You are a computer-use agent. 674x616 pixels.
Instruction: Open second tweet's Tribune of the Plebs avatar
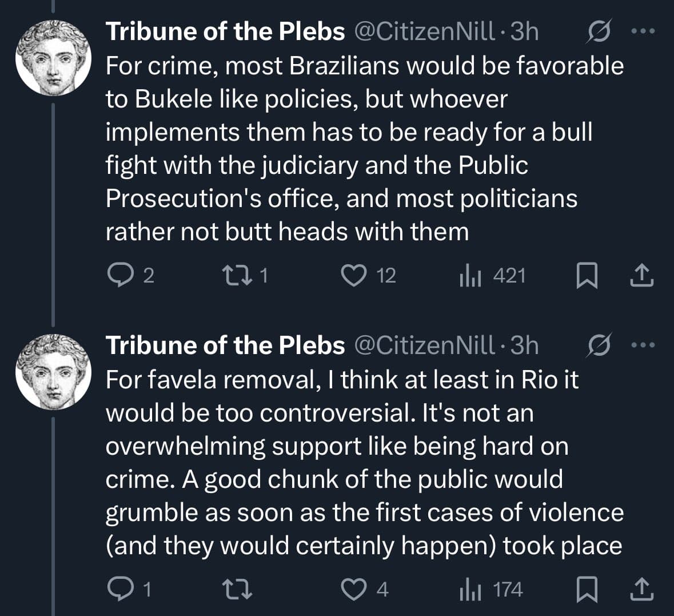53,371
